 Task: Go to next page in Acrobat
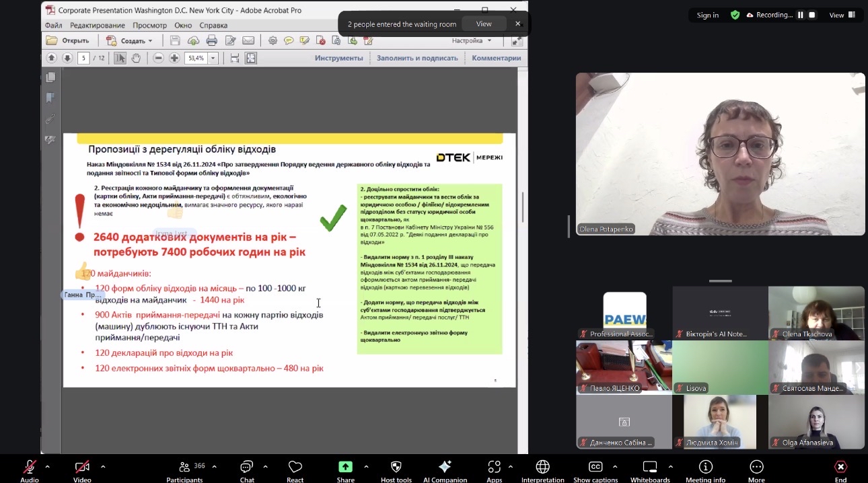click(67, 58)
